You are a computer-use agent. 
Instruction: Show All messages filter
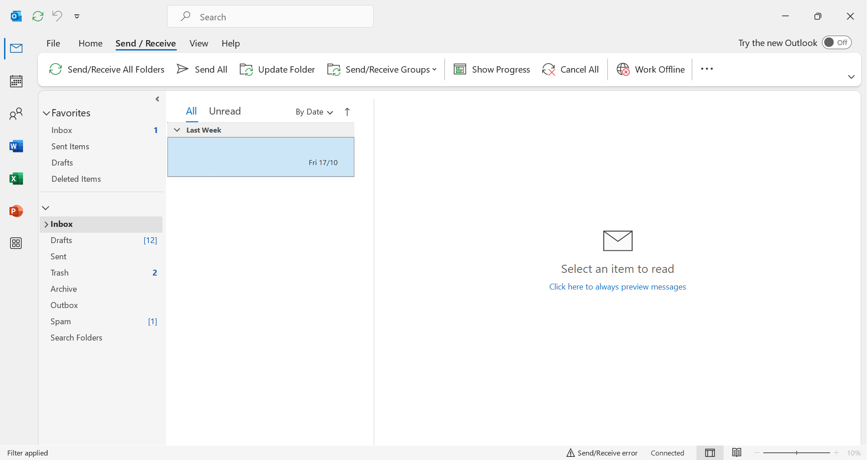[191, 111]
